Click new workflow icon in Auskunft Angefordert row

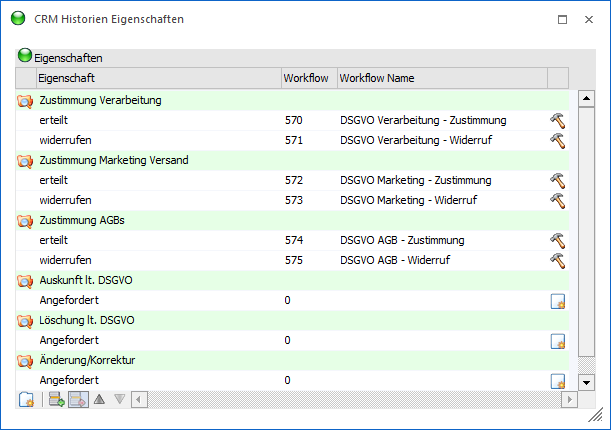click(558, 301)
